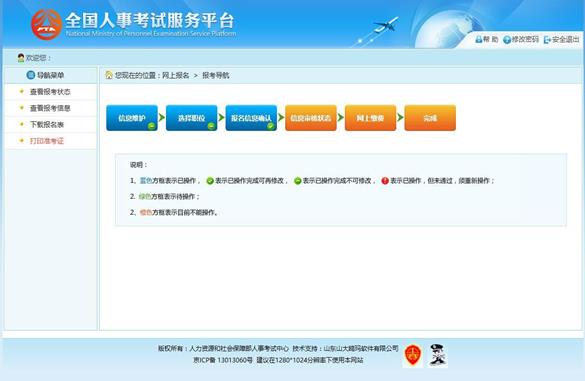Click the 导航菜单 navigation menu icon
The height and width of the screenshot is (381, 585).
click(31, 75)
